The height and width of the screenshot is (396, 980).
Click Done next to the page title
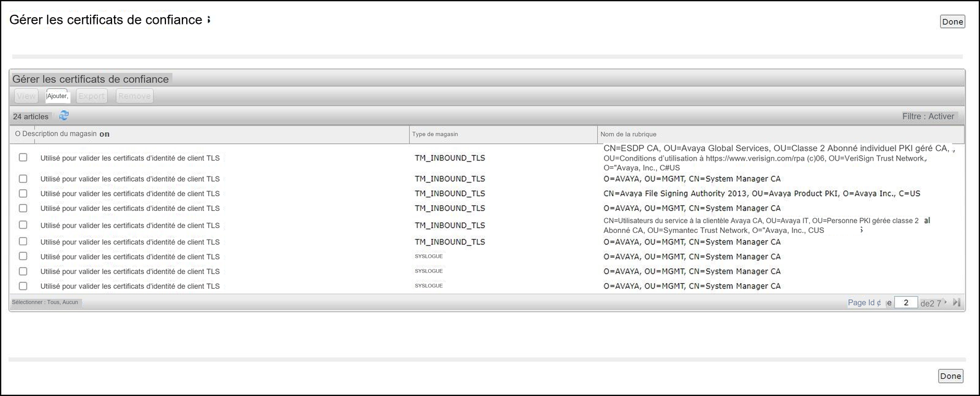click(x=952, y=21)
